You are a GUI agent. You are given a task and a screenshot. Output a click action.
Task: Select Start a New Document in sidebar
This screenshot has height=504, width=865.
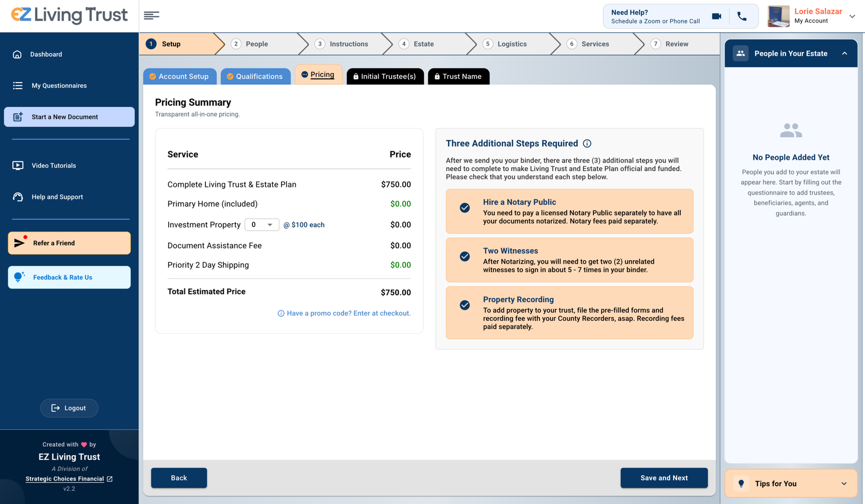[x=69, y=117]
